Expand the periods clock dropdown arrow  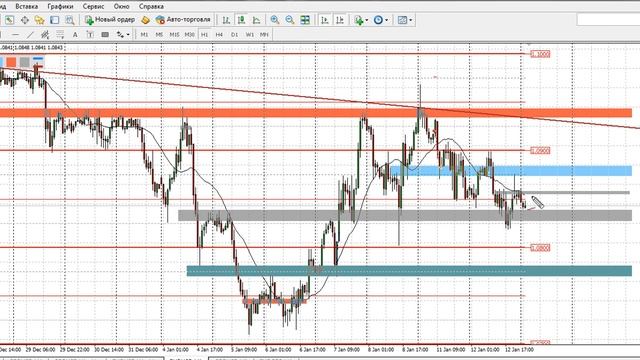[x=387, y=20]
